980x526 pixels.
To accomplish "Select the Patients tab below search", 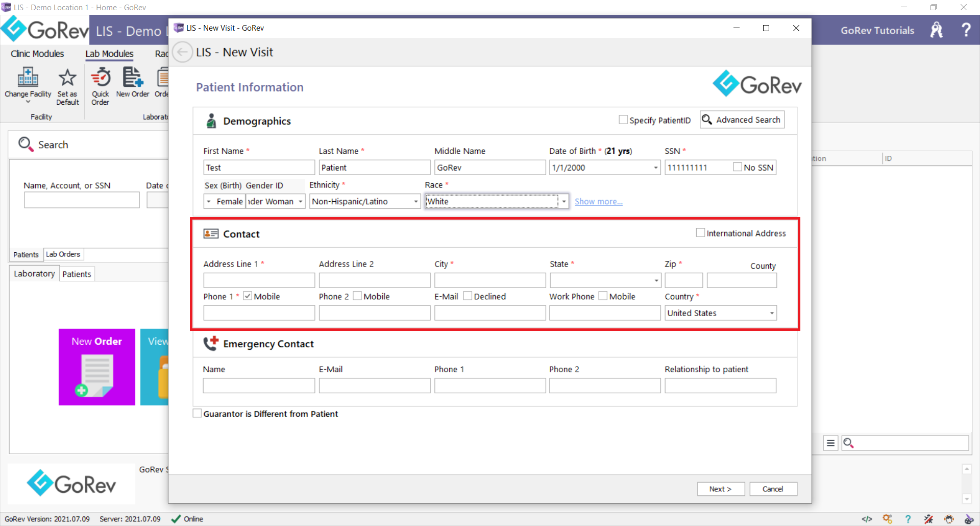I will [x=26, y=254].
